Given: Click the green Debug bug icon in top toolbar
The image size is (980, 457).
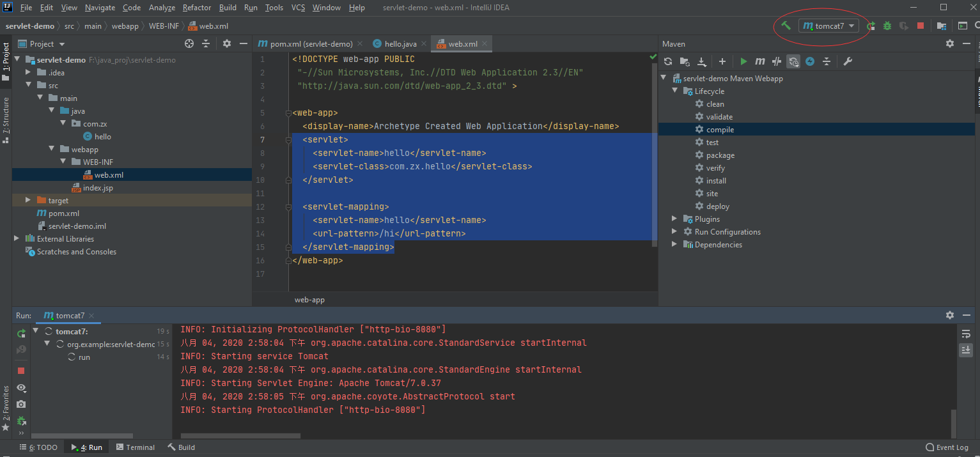Looking at the screenshot, I should (887, 26).
